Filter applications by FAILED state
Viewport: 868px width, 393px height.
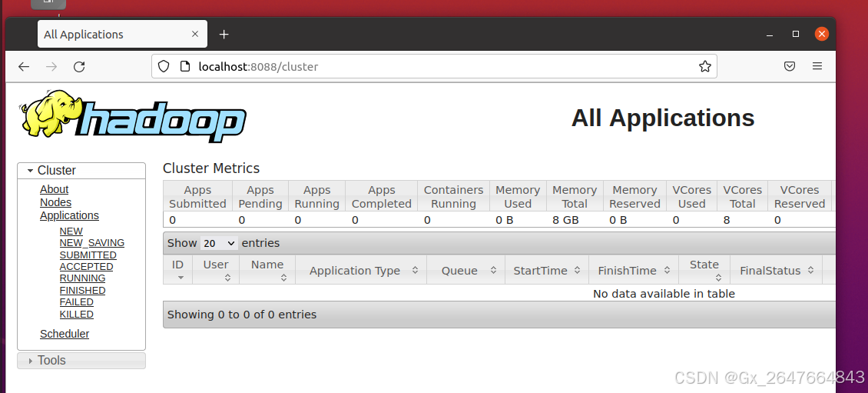pos(76,302)
